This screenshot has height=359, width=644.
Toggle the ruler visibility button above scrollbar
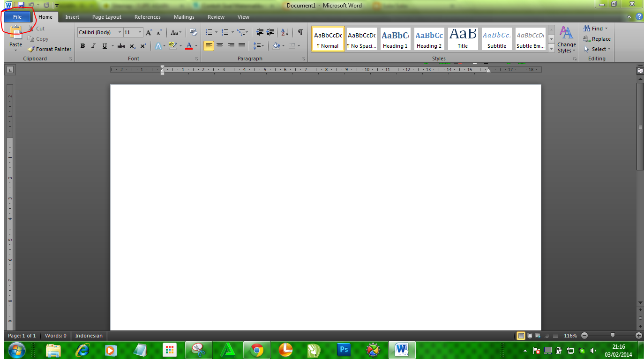pos(639,70)
